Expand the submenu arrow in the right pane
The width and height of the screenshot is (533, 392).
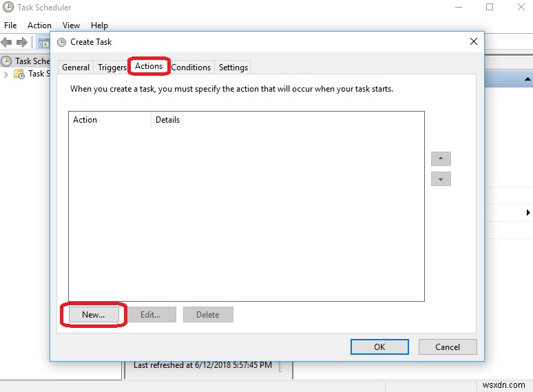pos(528,212)
